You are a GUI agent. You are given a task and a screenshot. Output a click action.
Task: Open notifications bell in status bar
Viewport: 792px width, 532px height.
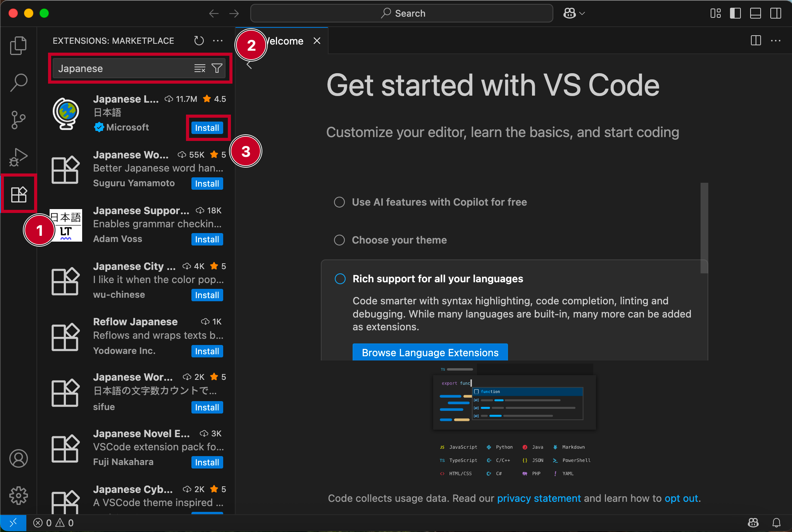click(x=777, y=523)
